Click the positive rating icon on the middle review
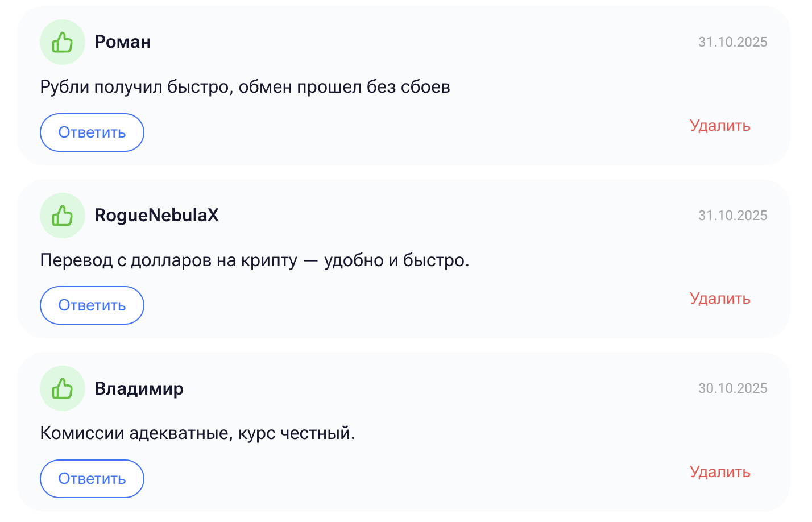The image size is (812, 522). pyautogui.click(x=63, y=215)
